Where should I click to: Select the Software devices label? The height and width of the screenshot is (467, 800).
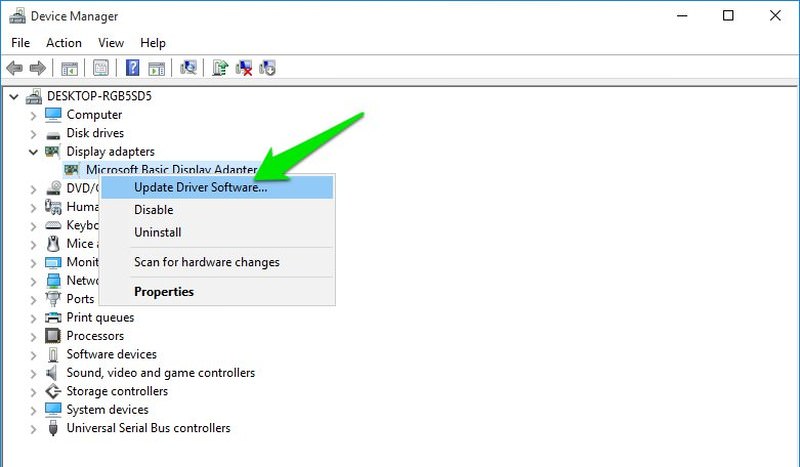pos(111,354)
